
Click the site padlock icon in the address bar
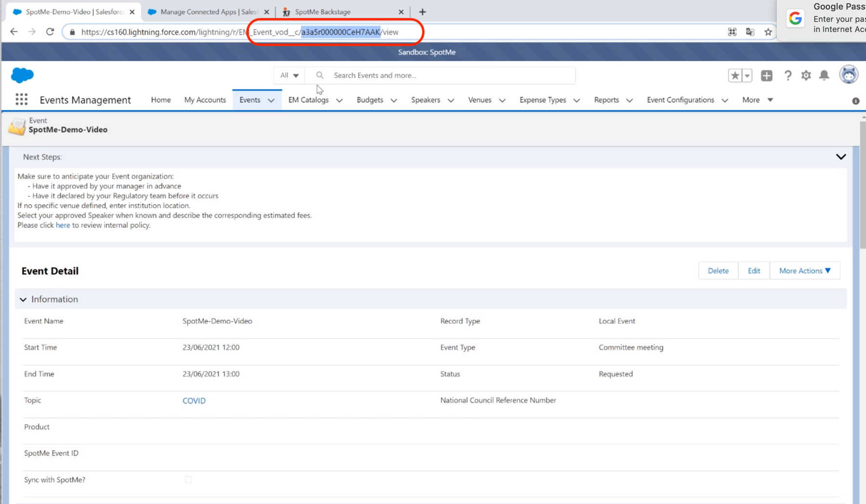[72, 32]
